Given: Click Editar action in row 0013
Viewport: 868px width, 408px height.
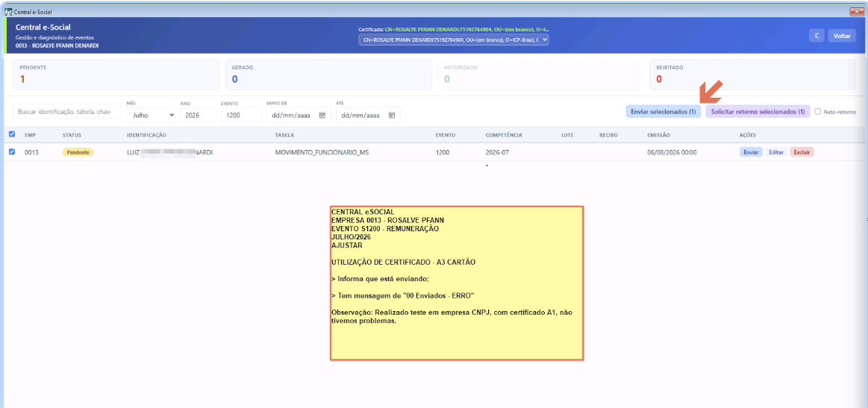Looking at the screenshot, I should (776, 152).
